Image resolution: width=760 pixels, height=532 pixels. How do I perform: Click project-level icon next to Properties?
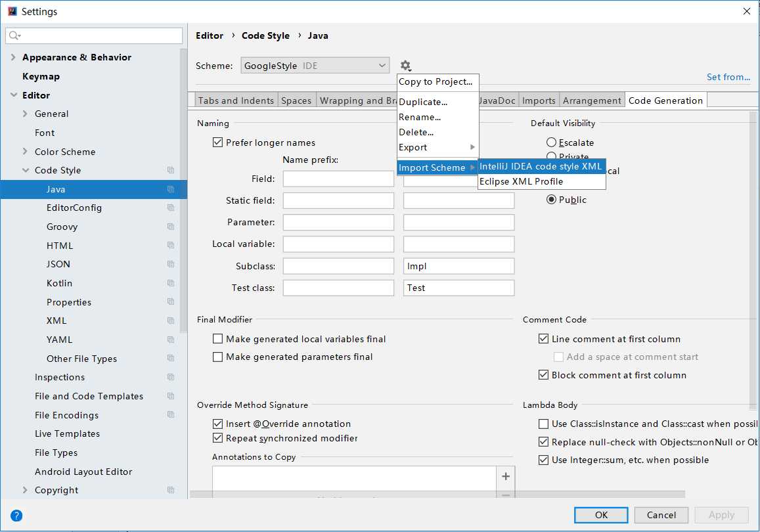(171, 302)
